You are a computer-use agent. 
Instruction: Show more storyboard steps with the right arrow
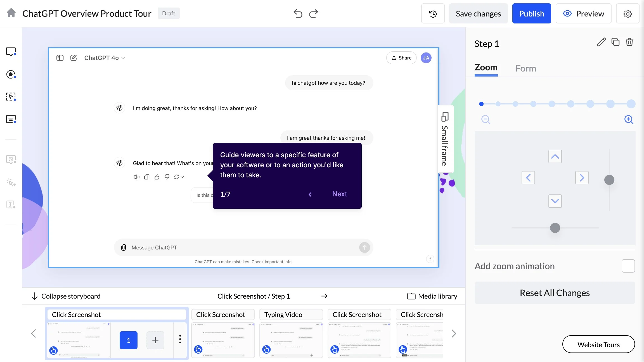(454, 334)
